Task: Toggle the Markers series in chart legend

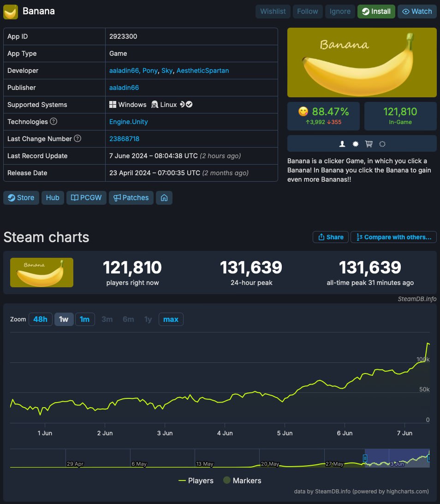Action: click(242, 480)
